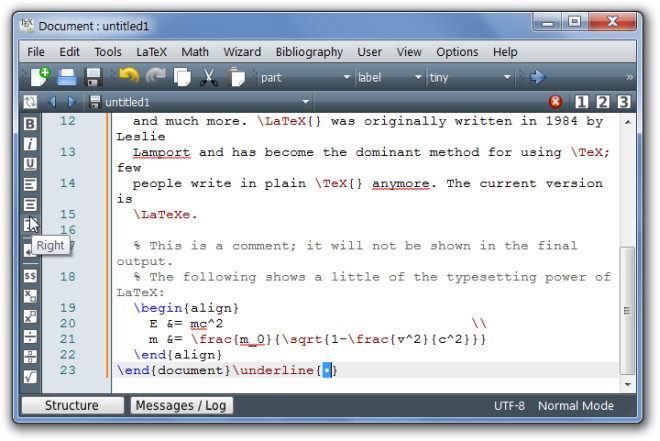The width and height of the screenshot is (660, 441).
Task: Open the Help menu
Action: click(505, 52)
